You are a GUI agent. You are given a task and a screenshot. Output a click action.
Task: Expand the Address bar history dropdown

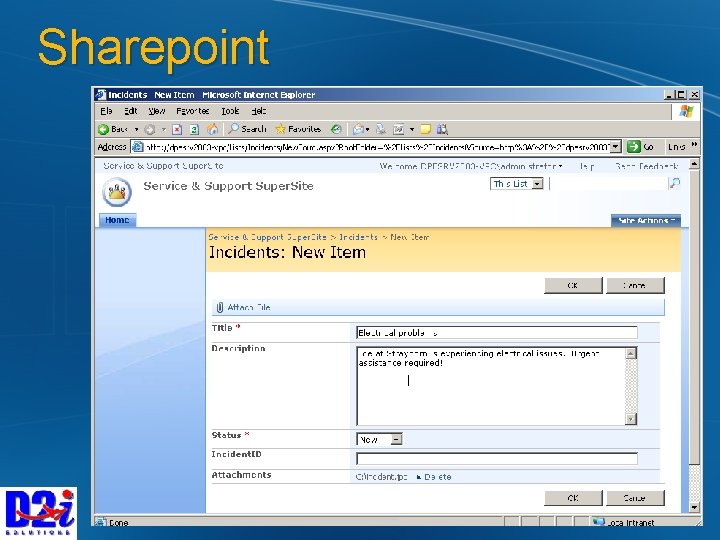(616, 146)
